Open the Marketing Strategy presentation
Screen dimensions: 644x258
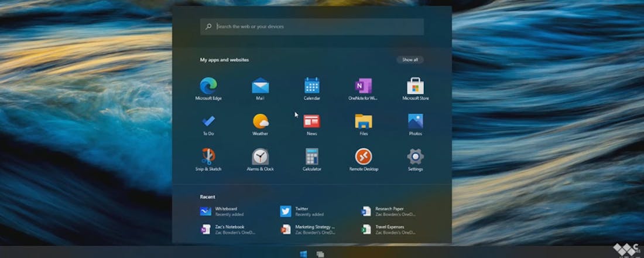307,229
